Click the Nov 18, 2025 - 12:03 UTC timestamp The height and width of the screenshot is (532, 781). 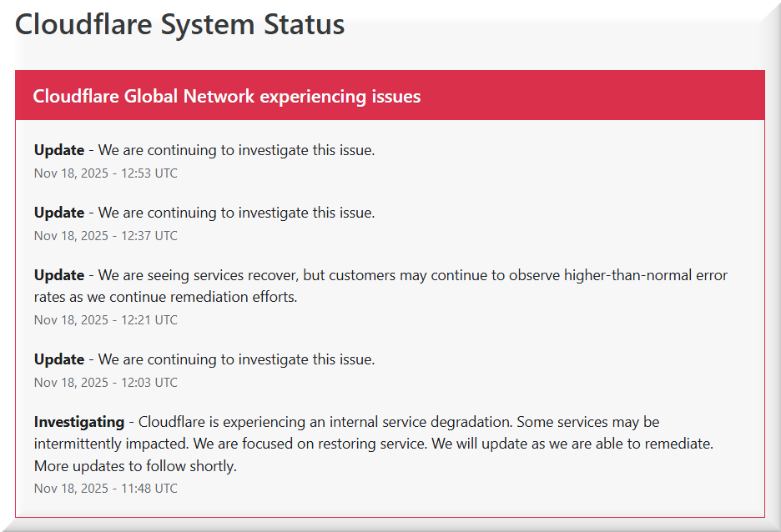pos(105,383)
